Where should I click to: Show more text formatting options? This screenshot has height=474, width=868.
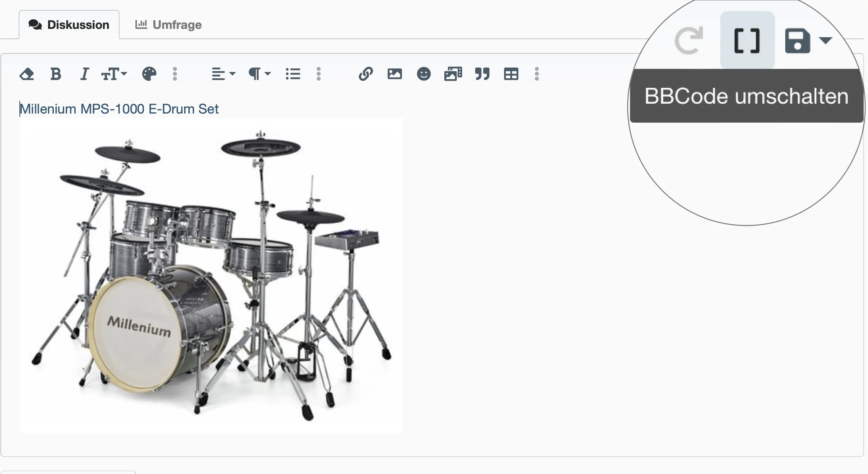(x=175, y=74)
